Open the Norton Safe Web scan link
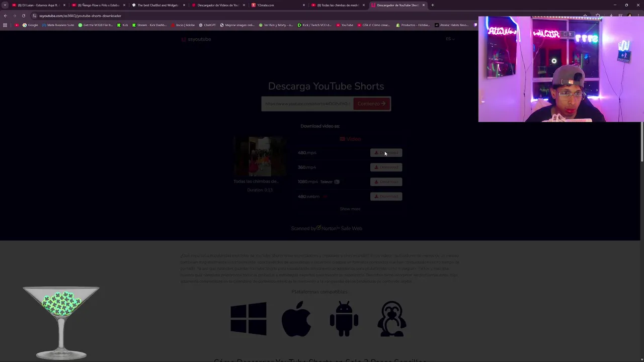The width and height of the screenshot is (644, 362). [x=327, y=228]
